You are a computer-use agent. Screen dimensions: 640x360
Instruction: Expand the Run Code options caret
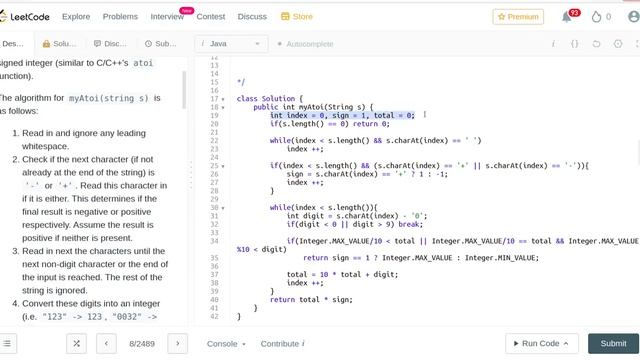point(566,344)
